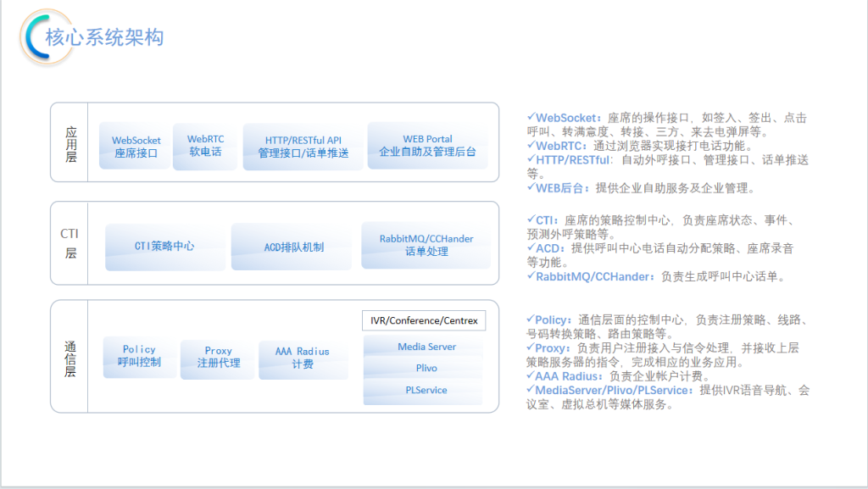Select the WebRTC 软电话 block
This screenshot has width=868, height=489.
(x=205, y=146)
